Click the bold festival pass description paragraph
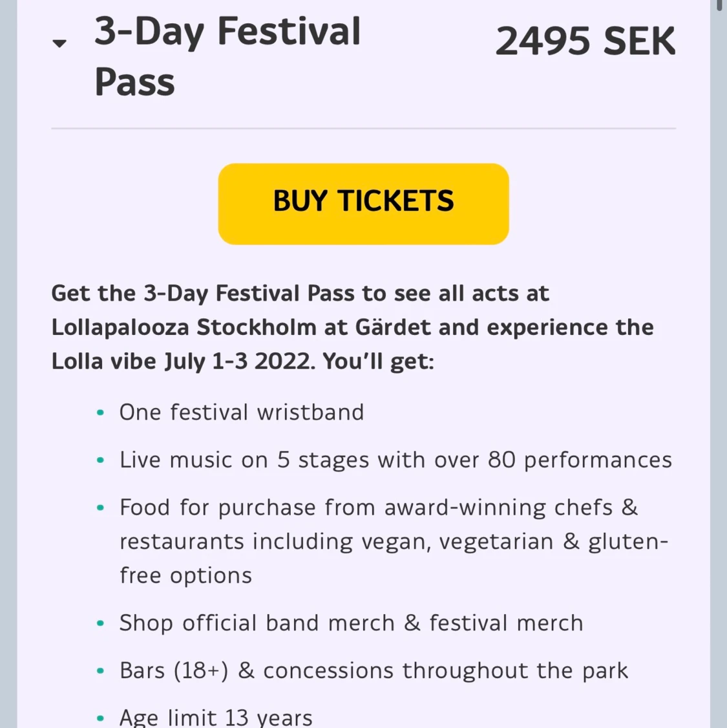727x728 pixels. [x=352, y=327]
